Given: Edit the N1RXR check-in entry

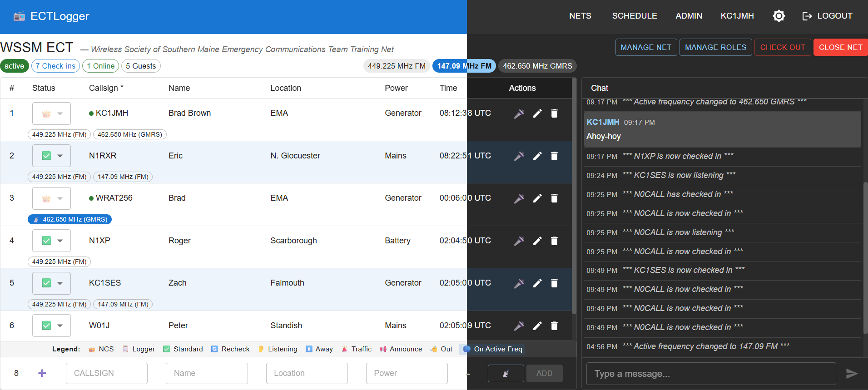Looking at the screenshot, I should tap(537, 156).
